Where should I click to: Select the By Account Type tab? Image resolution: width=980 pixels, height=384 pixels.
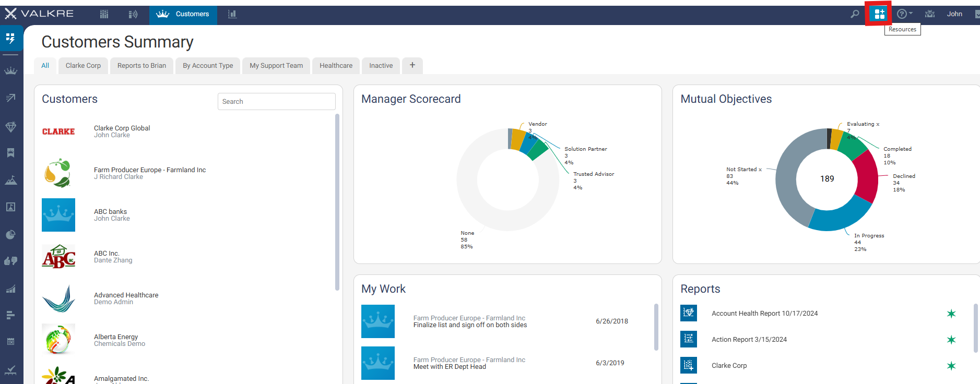pyautogui.click(x=208, y=66)
